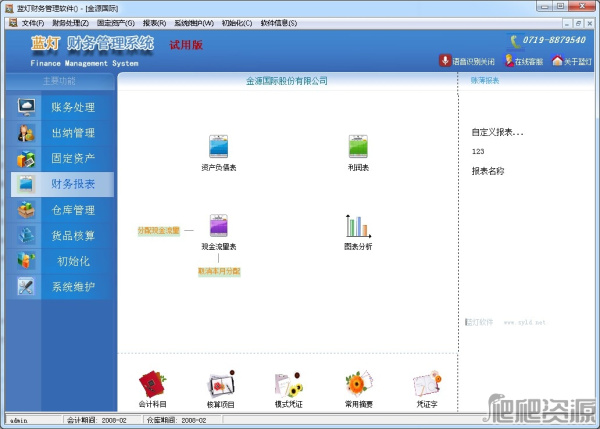
Task: Open the 文件(F) menu
Action: coord(33,23)
